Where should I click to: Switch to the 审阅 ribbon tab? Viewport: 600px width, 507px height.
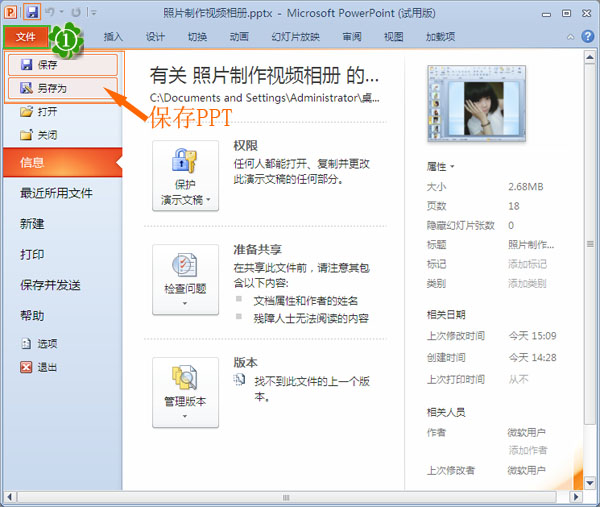tap(352, 37)
